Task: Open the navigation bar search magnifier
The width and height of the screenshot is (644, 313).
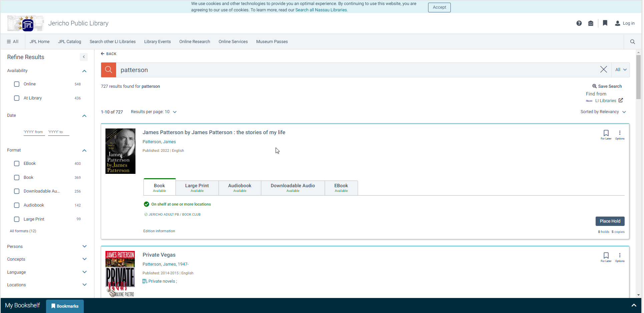Action: coord(632,42)
